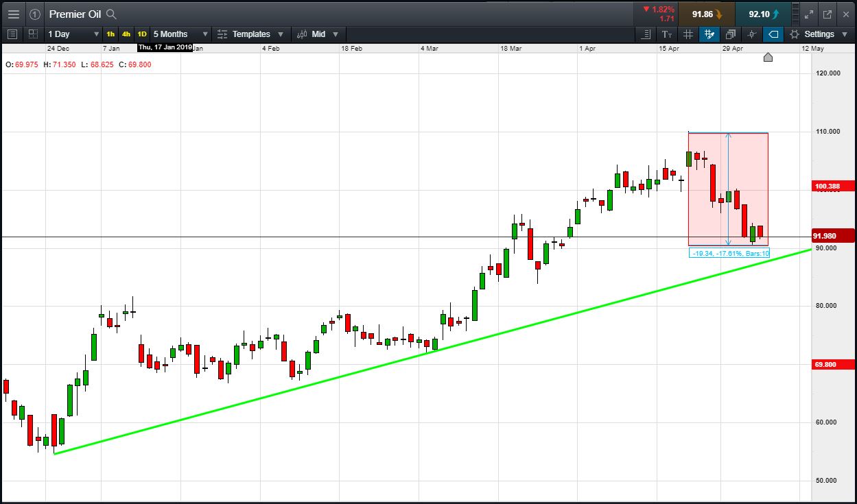
Task: Click the buy price 92.10 button
Action: [x=764, y=14]
